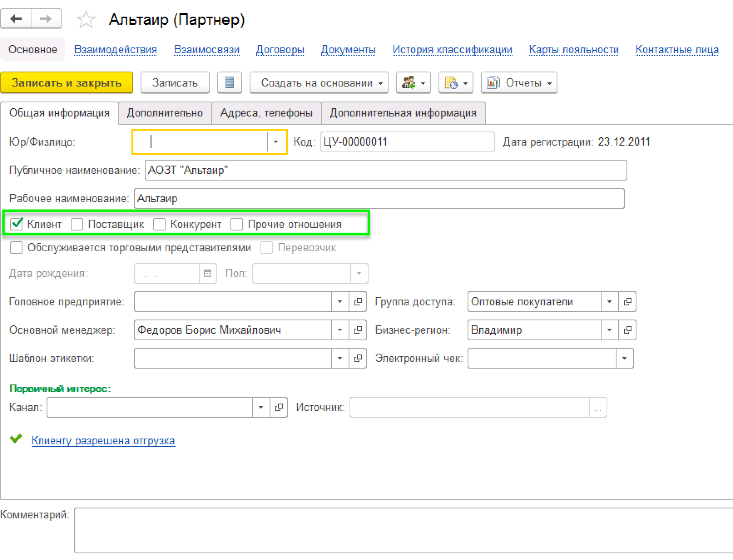Expand the Юр/Физлицо dropdown
The height and width of the screenshot is (560, 733).
click(x=276, y=142)
